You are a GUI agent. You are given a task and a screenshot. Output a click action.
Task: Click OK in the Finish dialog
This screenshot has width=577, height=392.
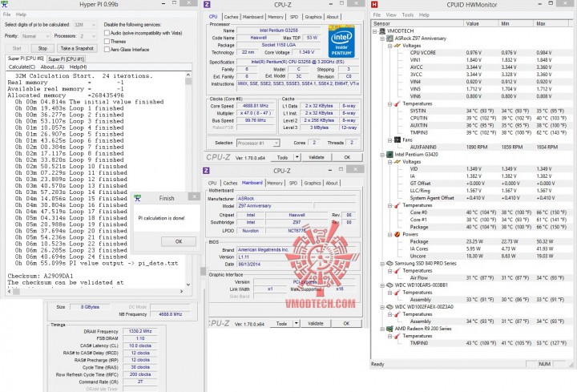(x=179, y=241)
